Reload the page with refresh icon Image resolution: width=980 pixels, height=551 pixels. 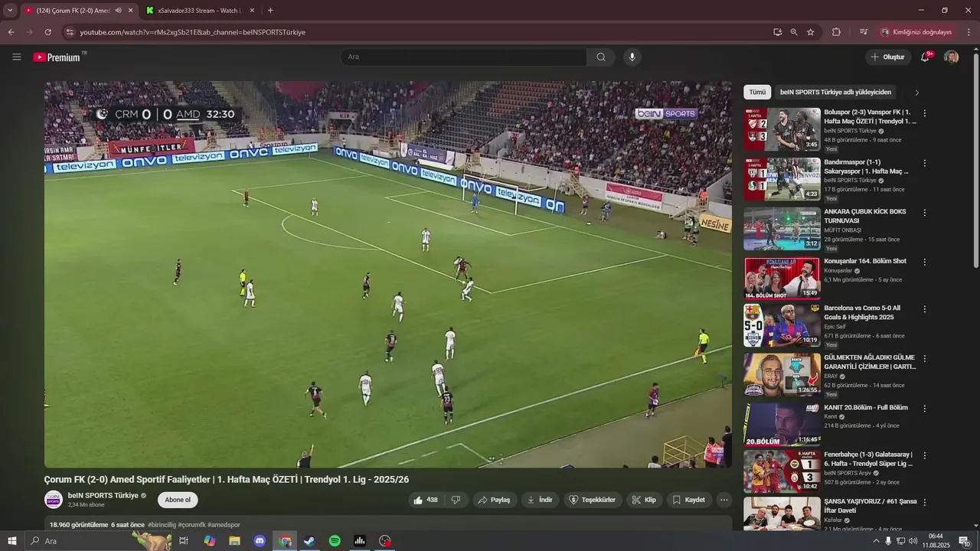pos(47,32)
